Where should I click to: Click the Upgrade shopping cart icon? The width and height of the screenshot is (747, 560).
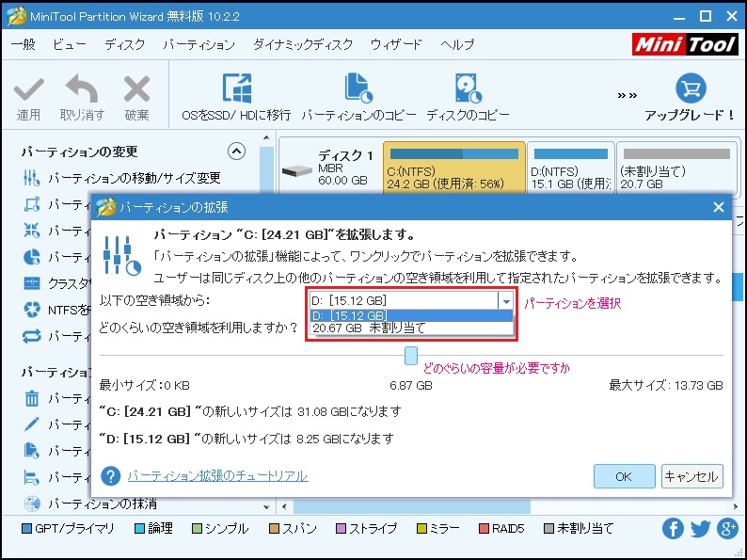click(690, 89)
